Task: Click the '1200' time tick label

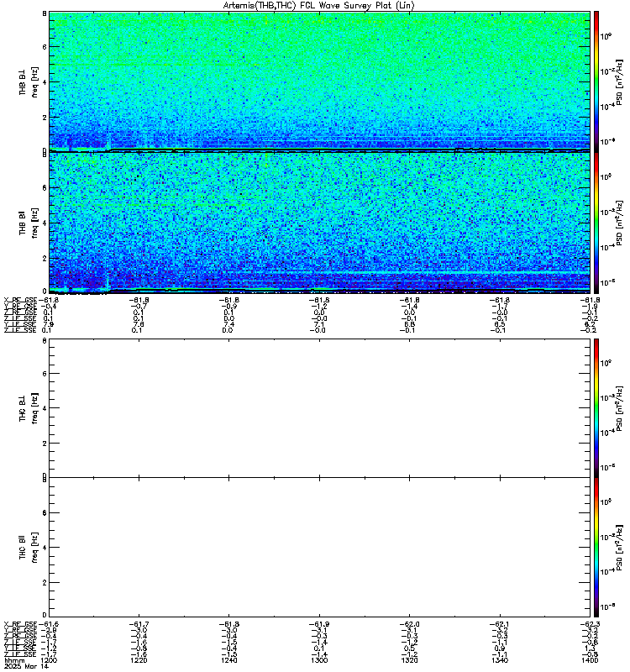Action: point(49,660)
